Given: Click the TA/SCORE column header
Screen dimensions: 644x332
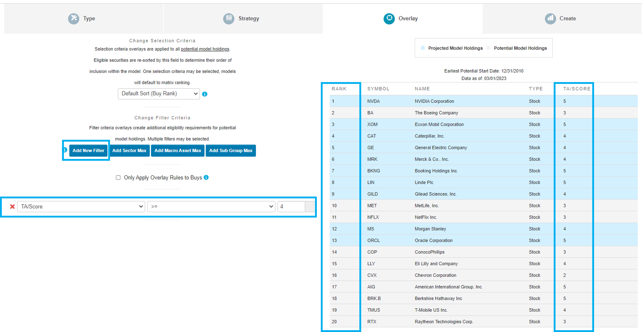Looking at the screenshot, I should [577, 89].
